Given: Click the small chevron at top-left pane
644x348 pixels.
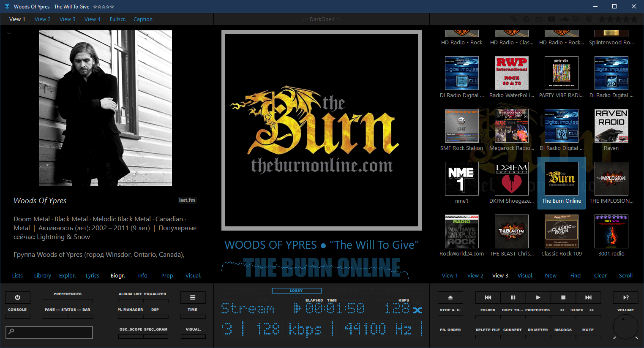Looking at the screenshot, I should click(9, 33).
